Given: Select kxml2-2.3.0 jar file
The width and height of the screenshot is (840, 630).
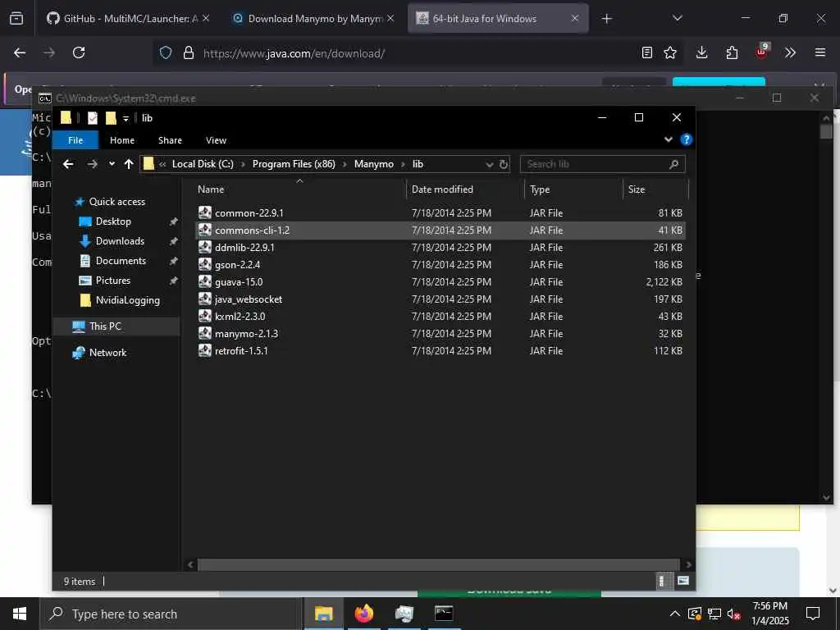Looking at the screenshot, I should pos(440,316).
